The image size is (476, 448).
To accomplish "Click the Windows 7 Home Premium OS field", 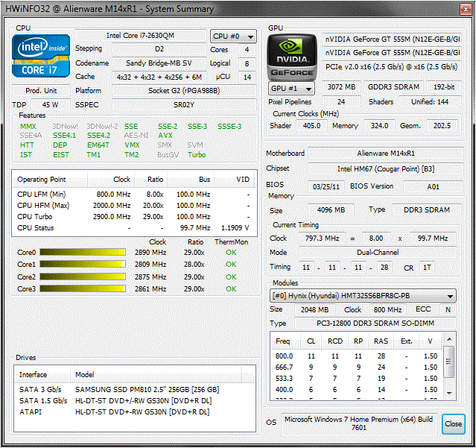I will [x=359, y=423].
